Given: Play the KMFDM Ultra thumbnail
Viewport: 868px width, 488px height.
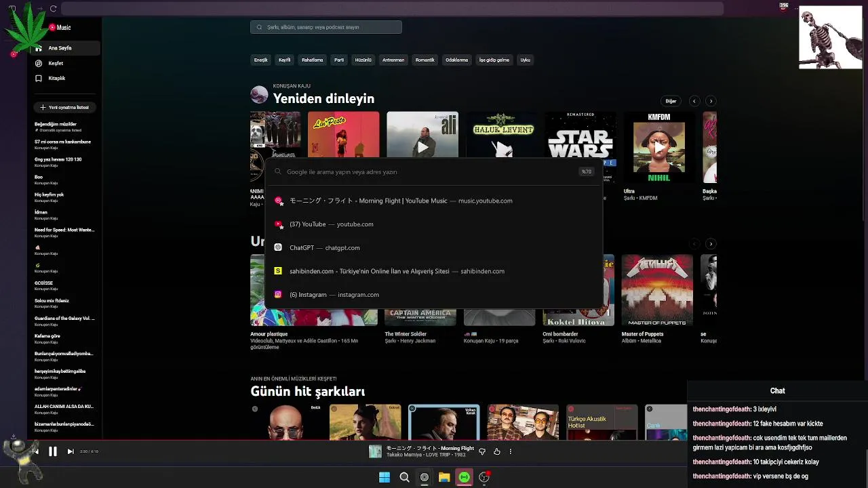Looking at the screenshot, I should pyautogui.click(x=659, y=147).
